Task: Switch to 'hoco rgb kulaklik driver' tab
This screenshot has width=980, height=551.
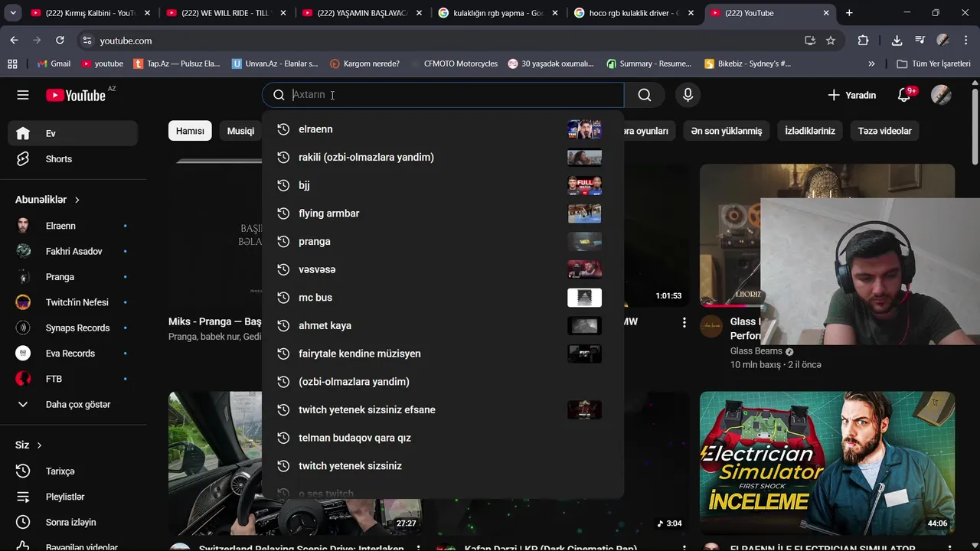Action: click(634, 13)
